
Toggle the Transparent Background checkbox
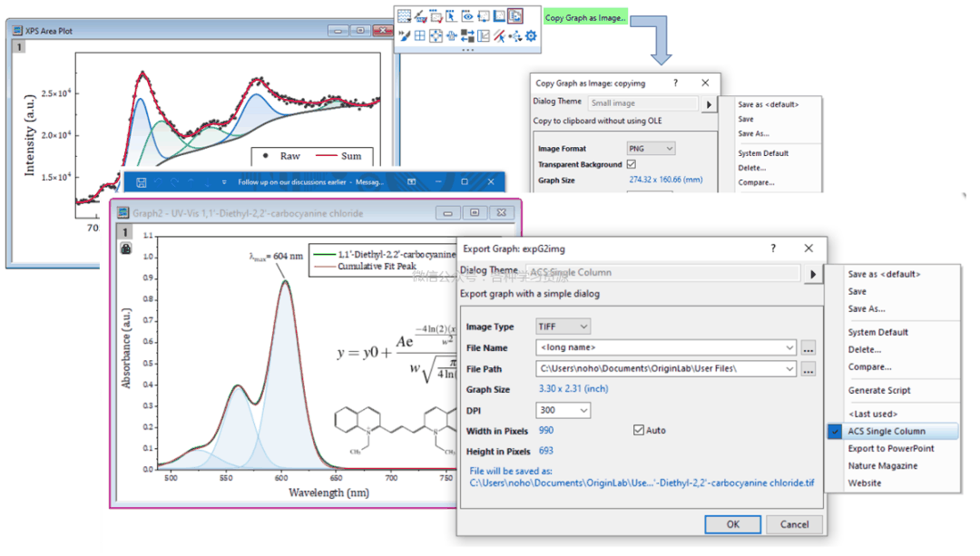632,164
